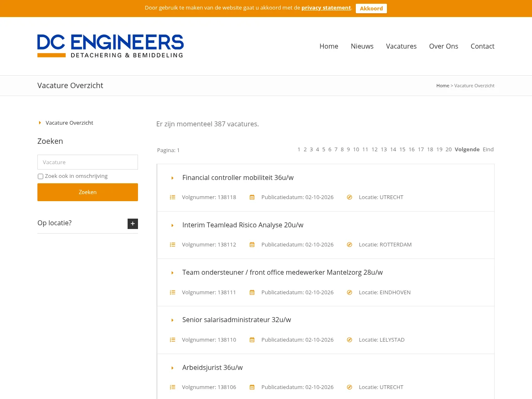Viewport: 532px width, 399px height.
Task: Click calendar icon in Senior salarisadministrateur row
Action: pyautogui.click(x=252, y=340)
